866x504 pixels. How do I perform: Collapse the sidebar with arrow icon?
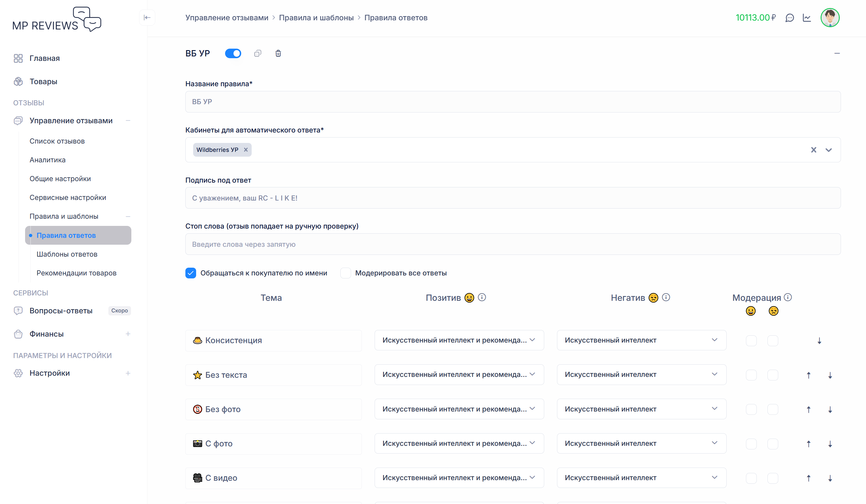pos(147,18)
